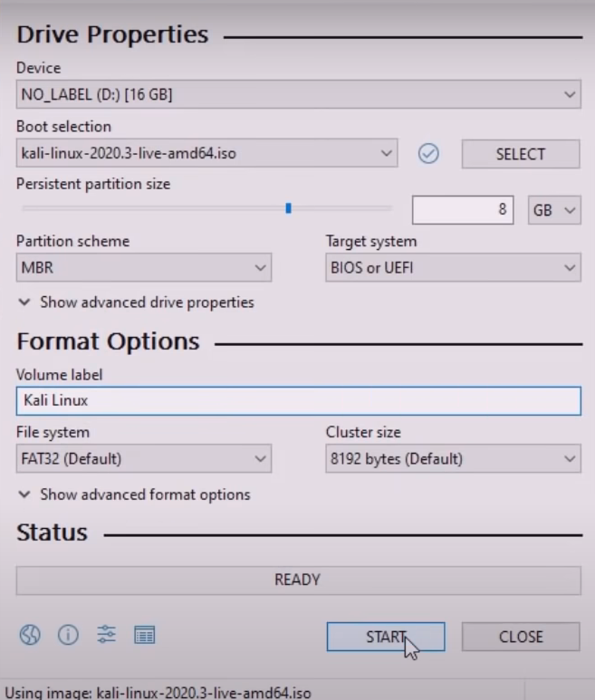Screen dimensions: 595x700
Task: Click the 'Volume label' caption
Action: pyautogui.click(x=59, y=375)
